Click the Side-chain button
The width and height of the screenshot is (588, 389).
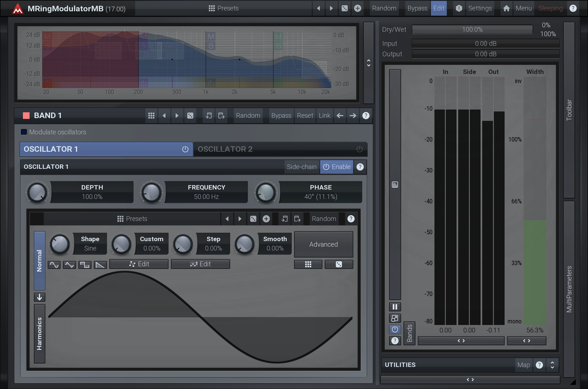point(302,167)
